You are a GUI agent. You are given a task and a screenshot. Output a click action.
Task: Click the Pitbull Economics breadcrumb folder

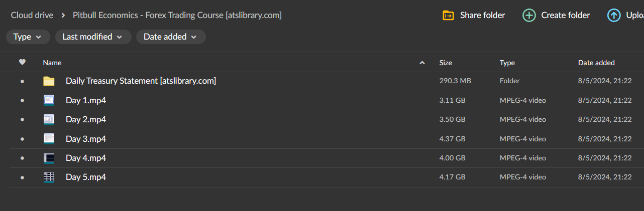[x=177, y=15]
